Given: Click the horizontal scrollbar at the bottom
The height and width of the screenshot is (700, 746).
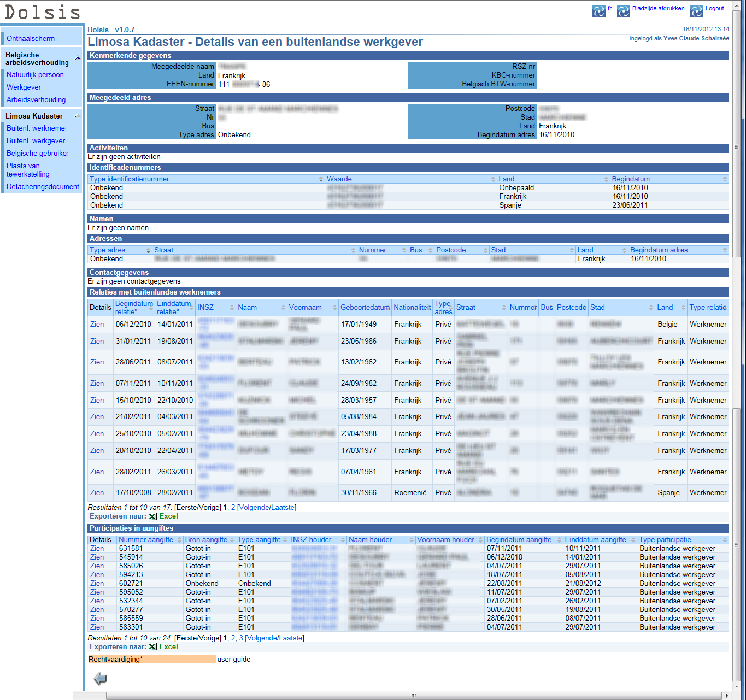Looking at the screenshot, I should coord(414,696).
